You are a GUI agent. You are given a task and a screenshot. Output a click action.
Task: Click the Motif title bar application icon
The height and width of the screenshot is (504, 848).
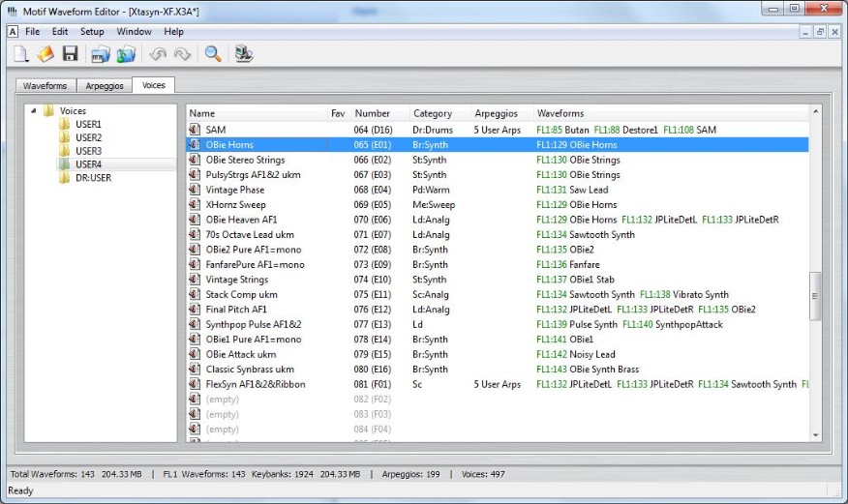point(13,12)
